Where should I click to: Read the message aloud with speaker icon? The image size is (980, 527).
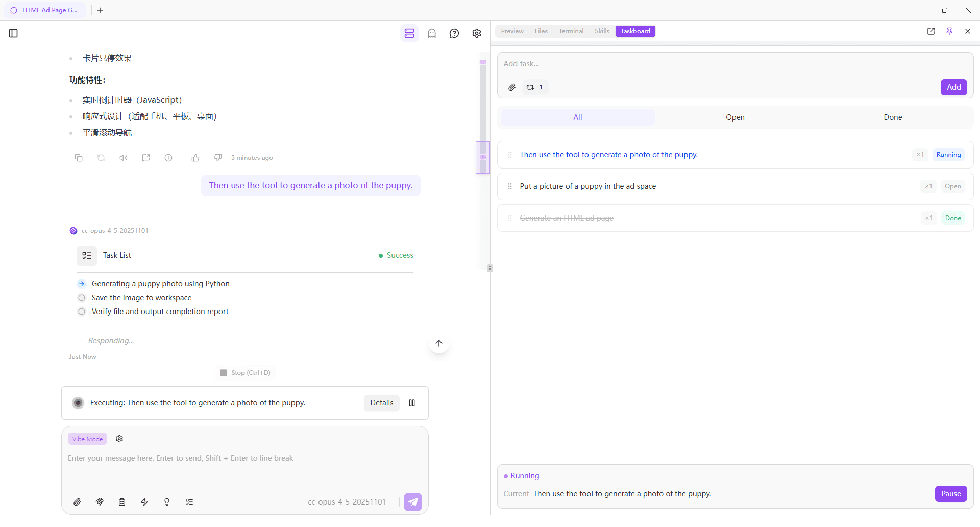point(123,158)
